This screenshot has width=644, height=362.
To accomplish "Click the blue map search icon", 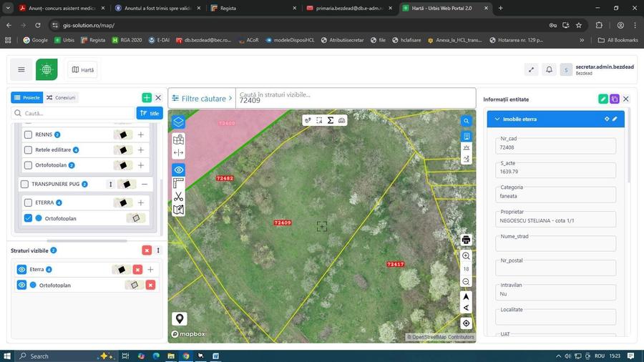I will 466,121.
